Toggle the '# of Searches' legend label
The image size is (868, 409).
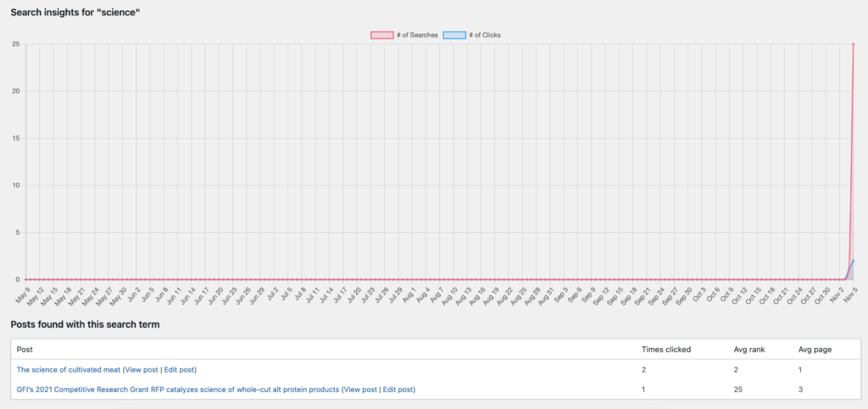417,35
